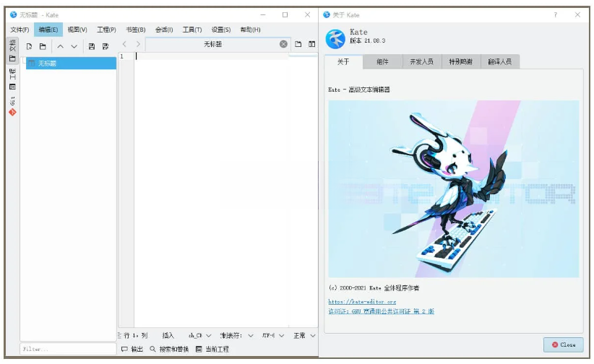
Task: Click the help question mark in About dialog
Action: (x=556, y=14)
